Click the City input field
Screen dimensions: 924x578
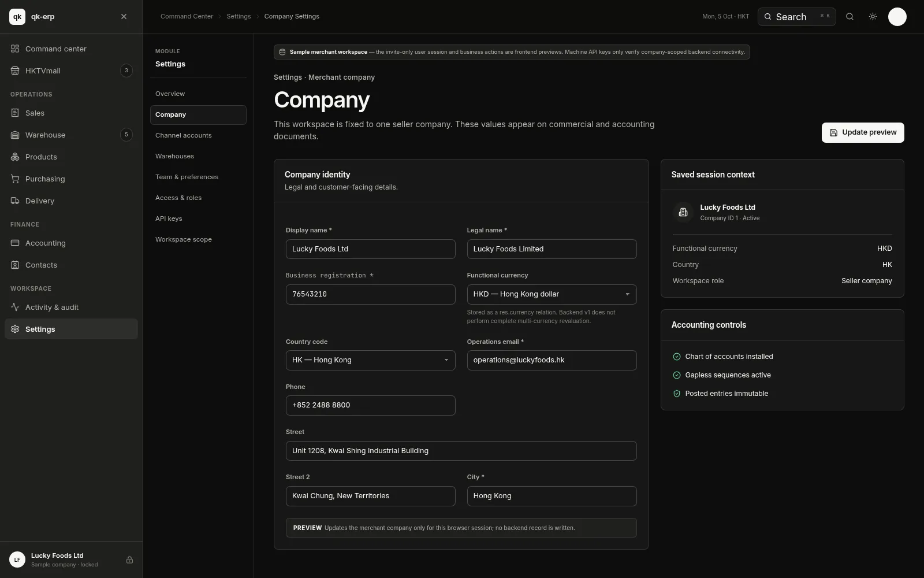pos(552,496)
